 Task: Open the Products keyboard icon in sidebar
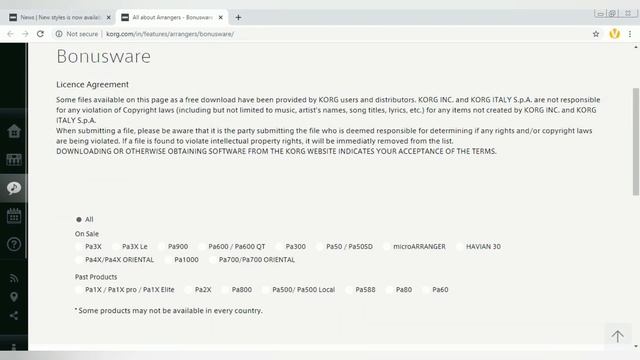click(14, 160)
